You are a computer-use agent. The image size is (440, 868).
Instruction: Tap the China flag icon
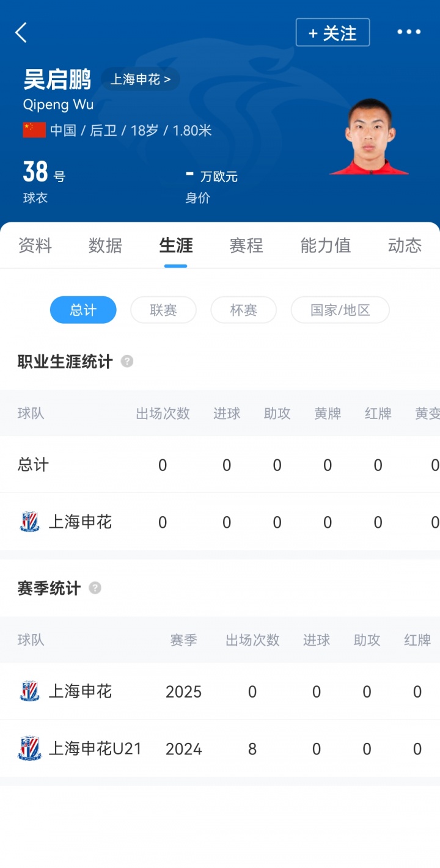tap(34, 130)
